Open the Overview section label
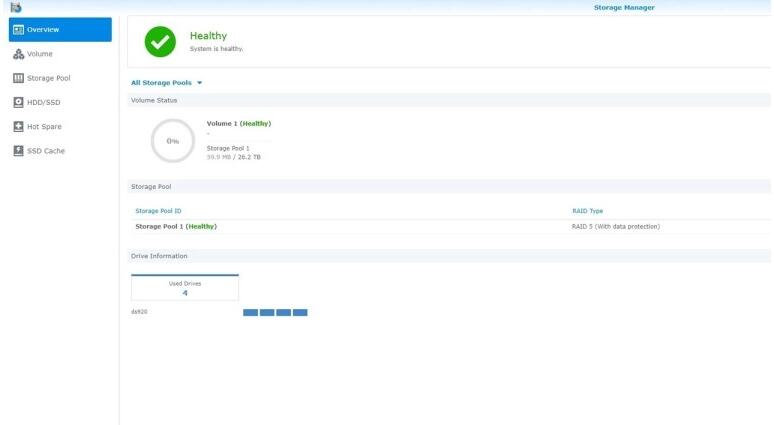Viewport: 774px width, 425px height. click(x=43, y=30)
